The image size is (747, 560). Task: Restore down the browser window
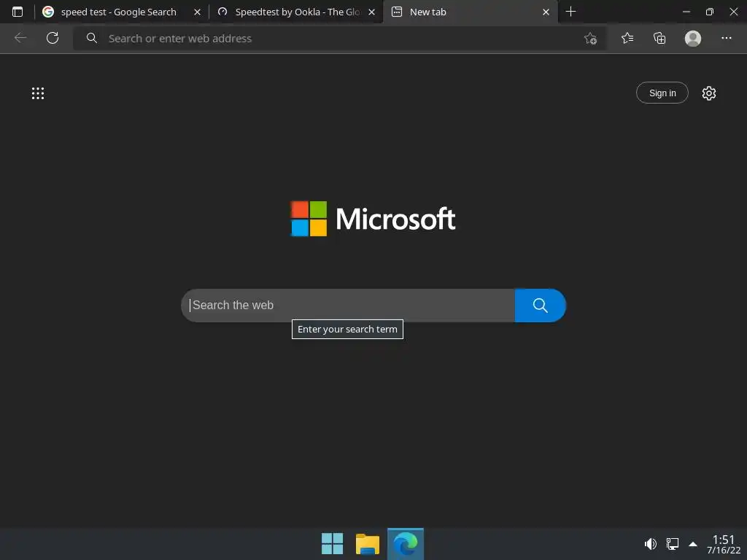click(x=709, y=12)
